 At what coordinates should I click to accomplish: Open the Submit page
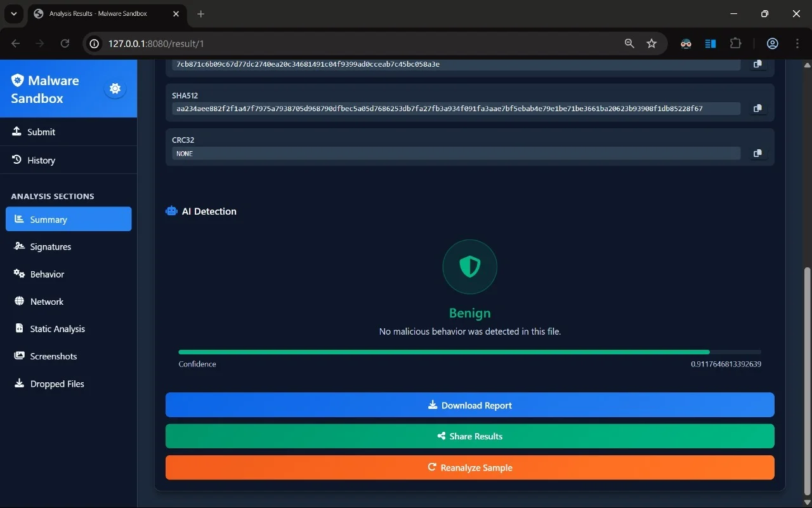coord(69,131)
